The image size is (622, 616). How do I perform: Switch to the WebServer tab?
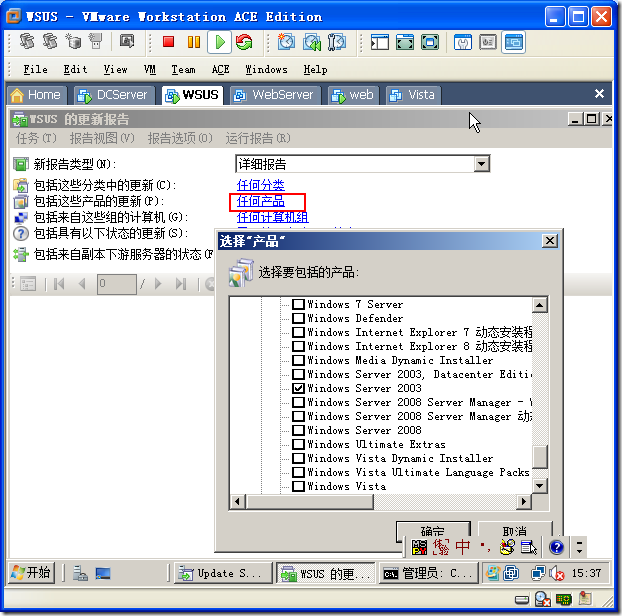pyautogui.click(x=275, y=95)
